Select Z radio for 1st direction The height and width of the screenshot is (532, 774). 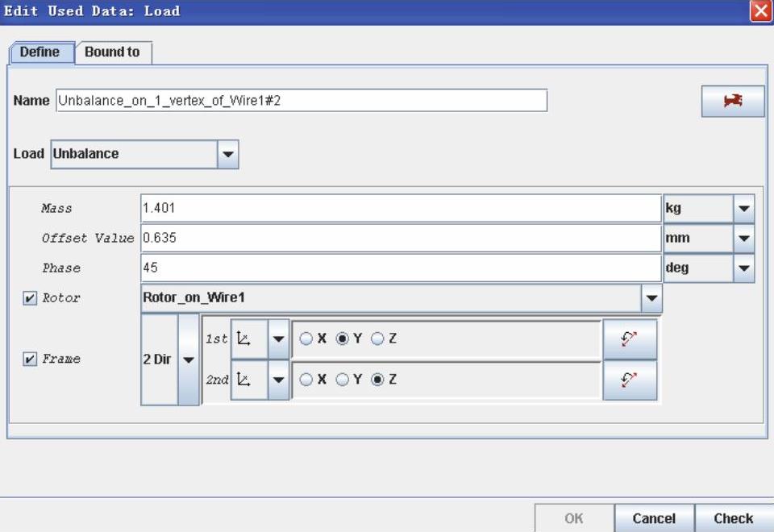(x=377, y=339)
